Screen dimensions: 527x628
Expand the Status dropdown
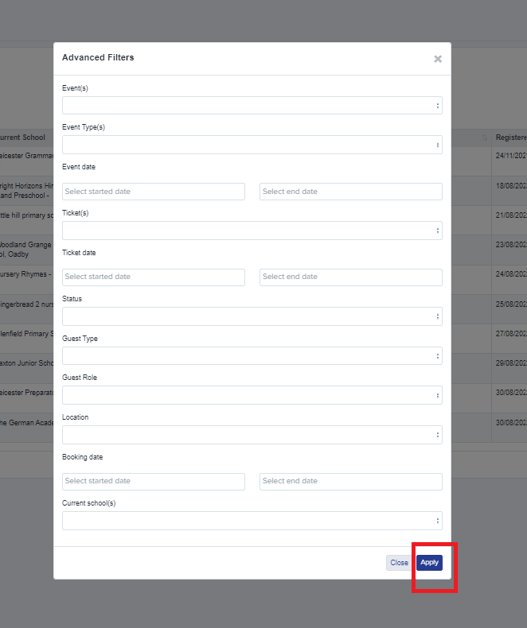(252, 316)
